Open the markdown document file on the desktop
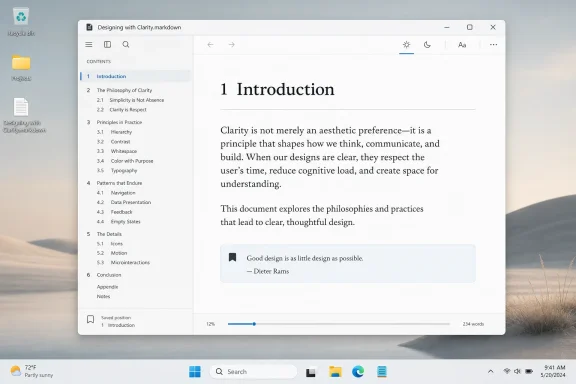Viewport: 576px width, 384px height. [x=24, y=115]
